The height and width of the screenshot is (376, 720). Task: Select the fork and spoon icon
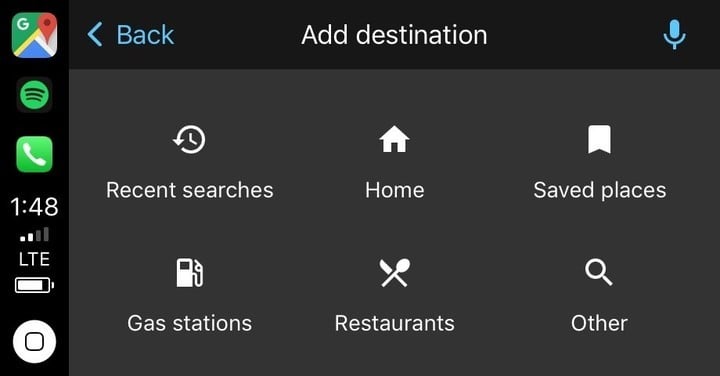[x=394, y=273]
